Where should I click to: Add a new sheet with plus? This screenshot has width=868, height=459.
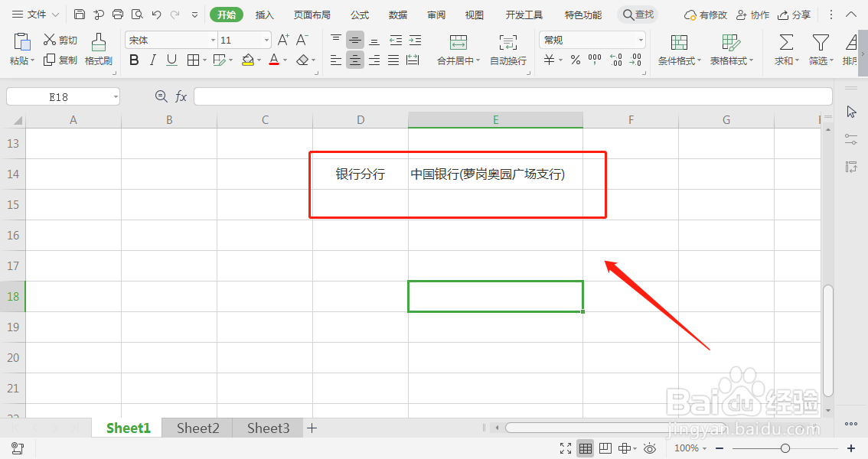(312, 428)
